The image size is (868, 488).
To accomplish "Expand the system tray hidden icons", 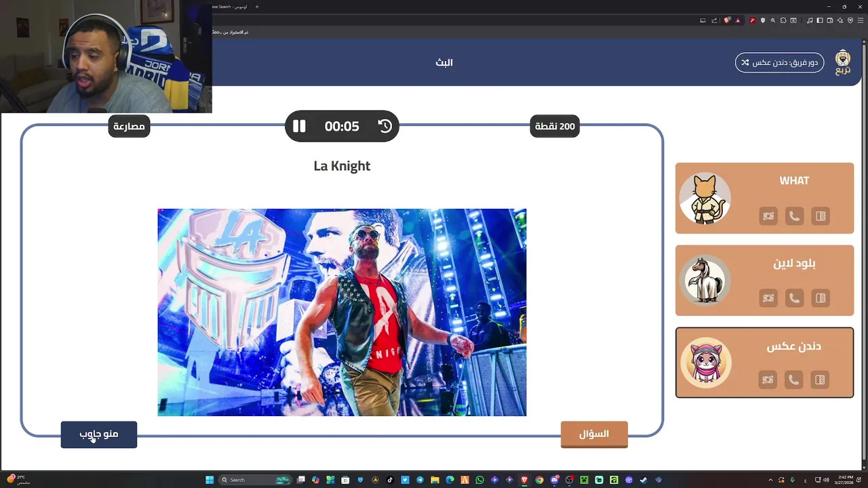I will click(771, 480).
